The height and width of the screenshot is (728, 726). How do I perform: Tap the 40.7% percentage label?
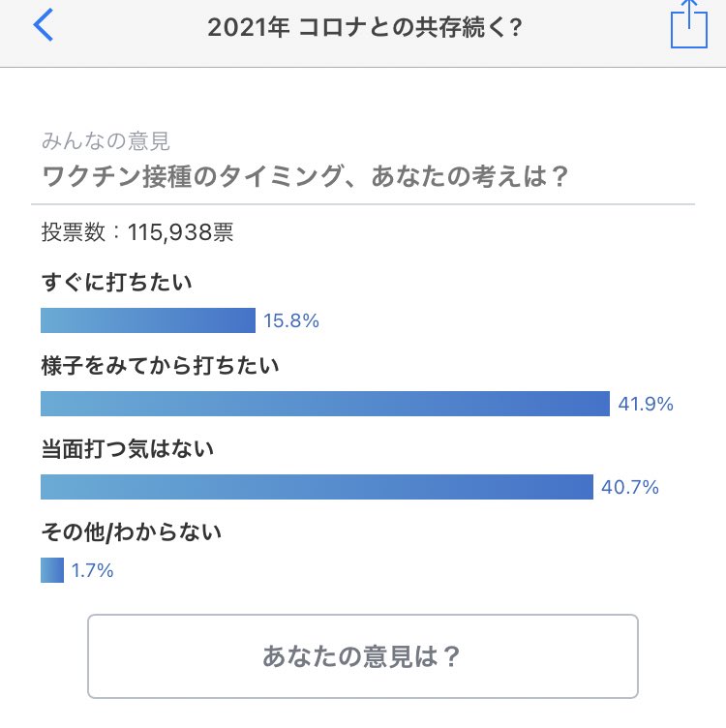[x=630, y=487]
